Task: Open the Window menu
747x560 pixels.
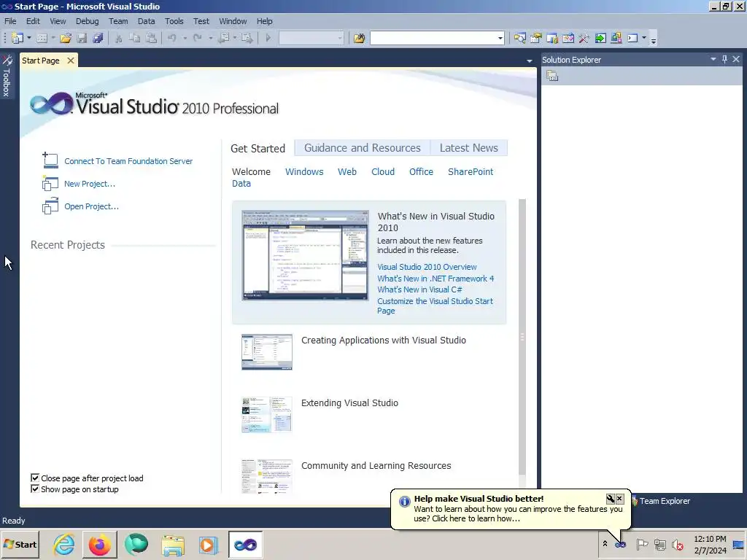Action: pos(233,21)
